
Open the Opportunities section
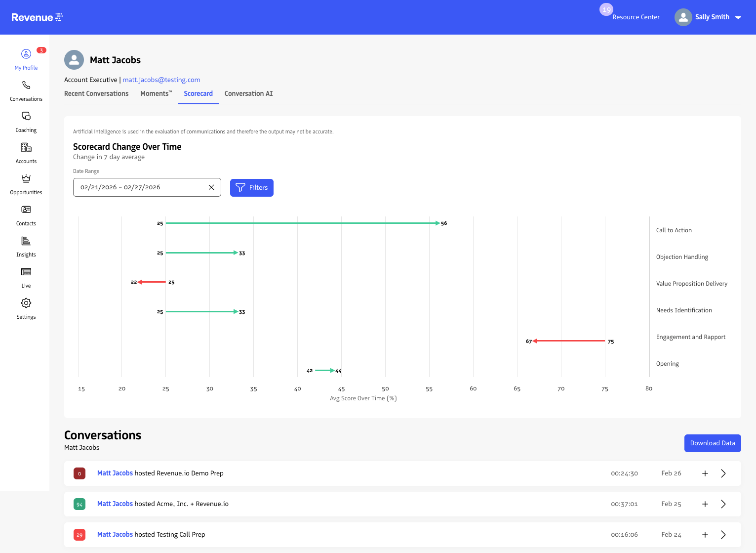click(26, 184)
